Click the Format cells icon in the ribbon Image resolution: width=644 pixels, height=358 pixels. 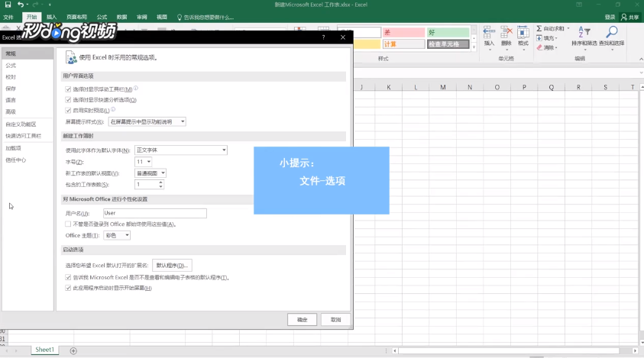point(523,32)
